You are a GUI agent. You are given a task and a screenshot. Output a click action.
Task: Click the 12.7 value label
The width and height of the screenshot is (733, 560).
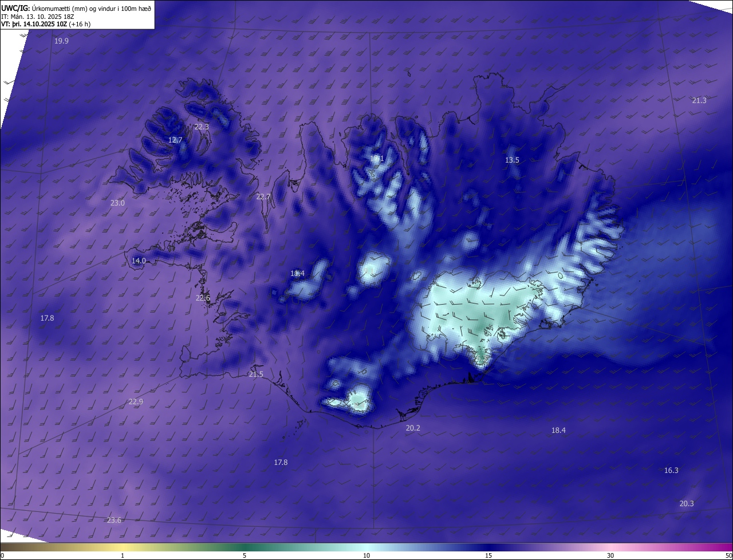pyautogui.click(x=175, y=140)
